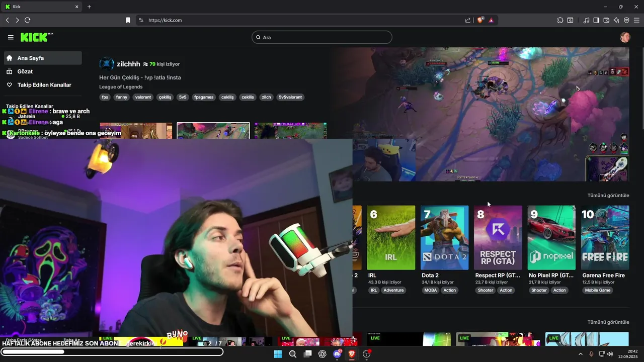Reload the current page
Image resolution: width=644 pixels, height=362 pixels.
click(27, 20)
